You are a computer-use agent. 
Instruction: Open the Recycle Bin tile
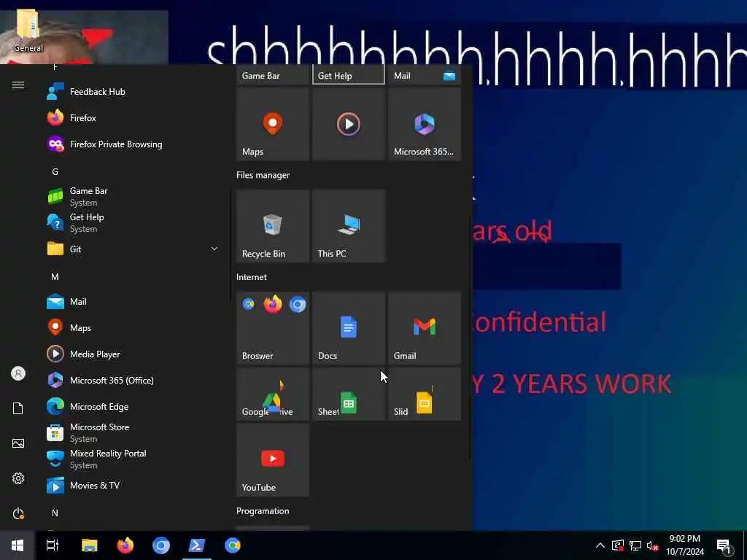pyautogui.click(x=273, y=226)
